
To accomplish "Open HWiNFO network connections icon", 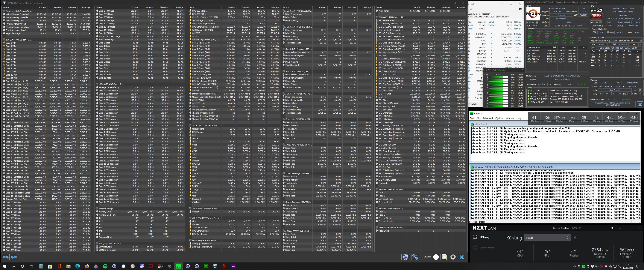I will click(415, 257).
